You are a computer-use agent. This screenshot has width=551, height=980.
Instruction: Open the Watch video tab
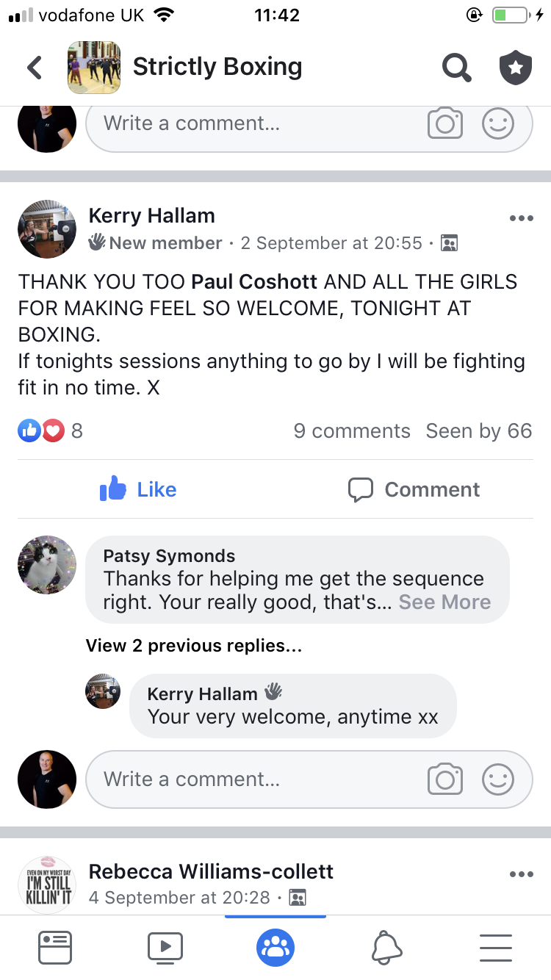165,947
